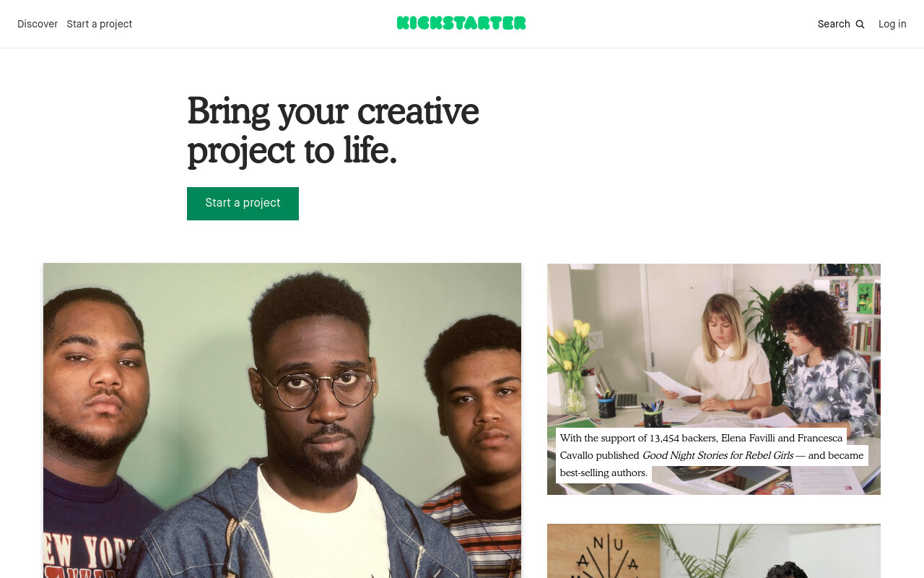Open the photo of two women at desk
The width and height of the screenshot is (924, 578).
pos(714,379)
